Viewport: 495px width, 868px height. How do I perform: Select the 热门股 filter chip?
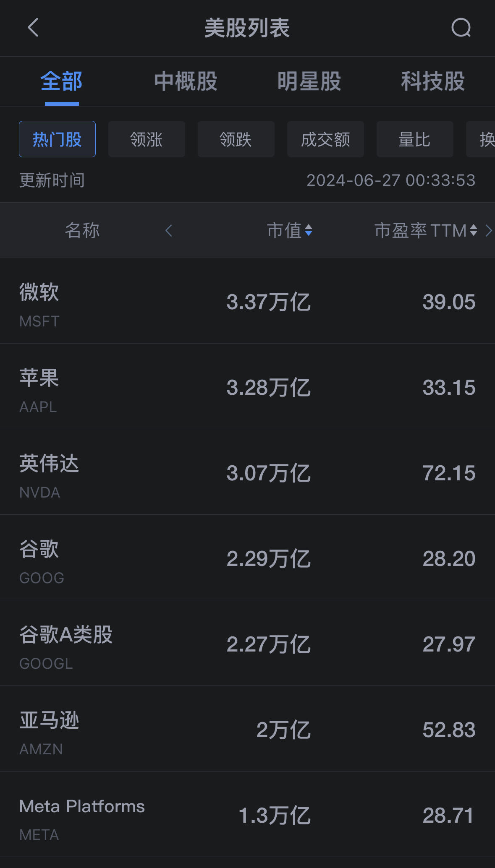[x=57, y=139]
